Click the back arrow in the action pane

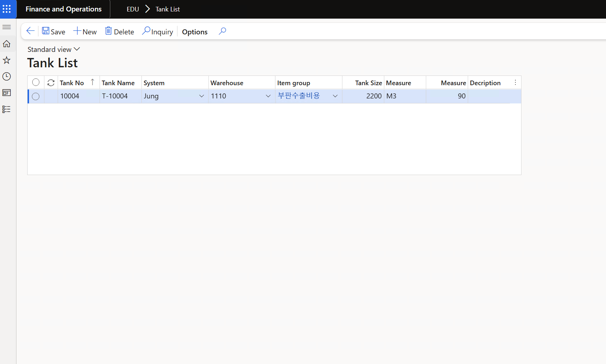click(x=30, y=31)
